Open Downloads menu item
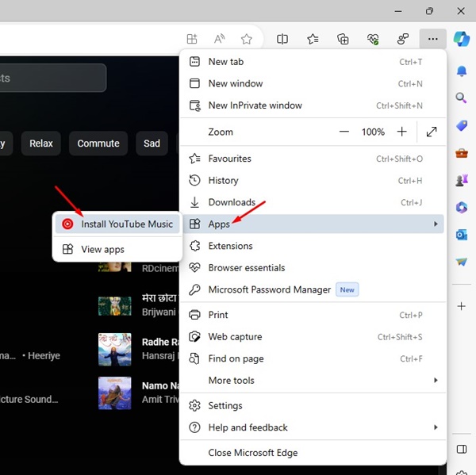Image resolution: width=476 pixels, height=475 pixels. tap(313, 202)
